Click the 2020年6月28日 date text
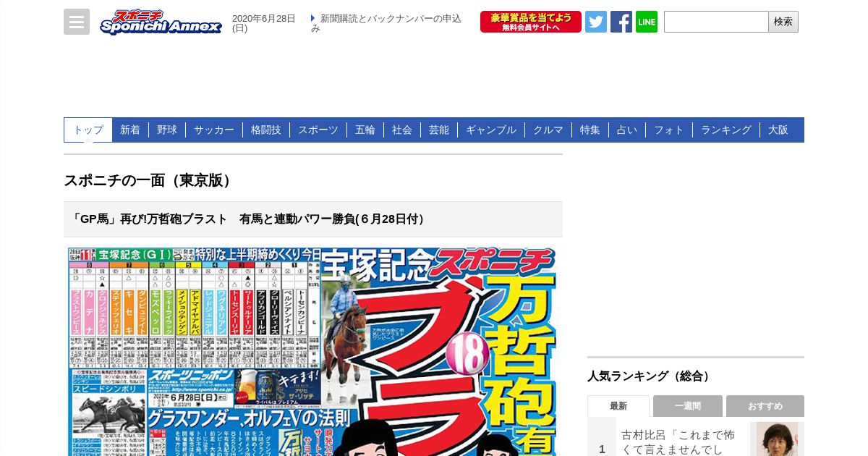 (x=264, y=23)
